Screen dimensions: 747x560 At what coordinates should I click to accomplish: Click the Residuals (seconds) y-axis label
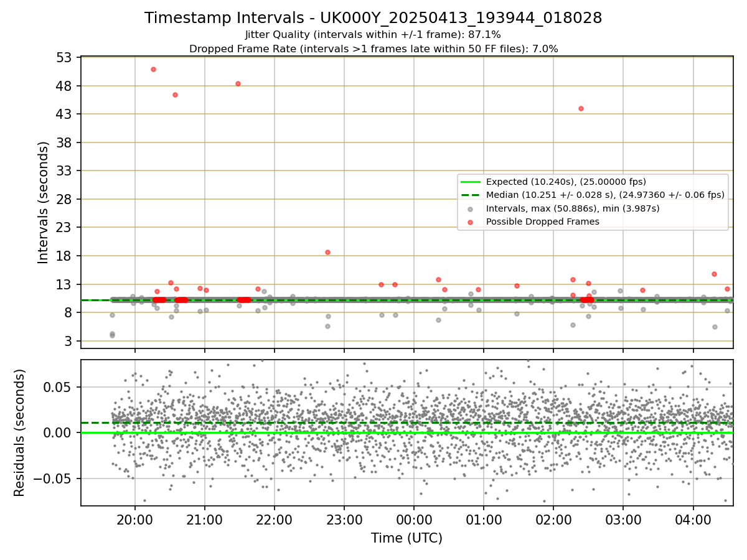(19, 432)
